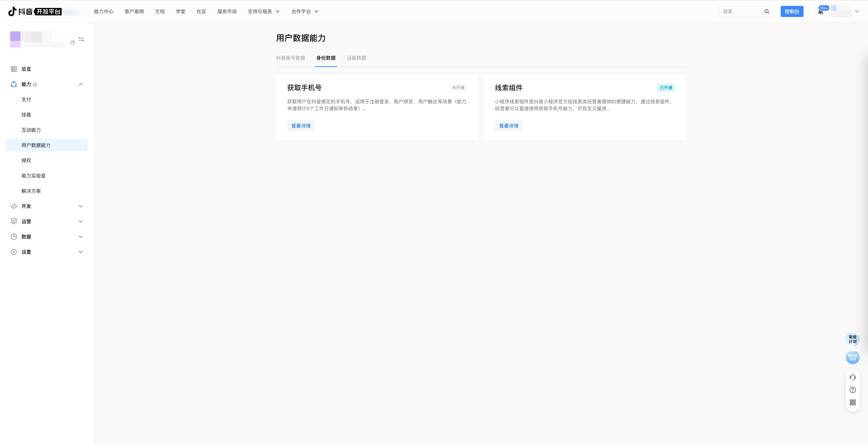Select 能力实验室 in the sidebar
This screenshot has height=445, width=868.
(33, 176)
